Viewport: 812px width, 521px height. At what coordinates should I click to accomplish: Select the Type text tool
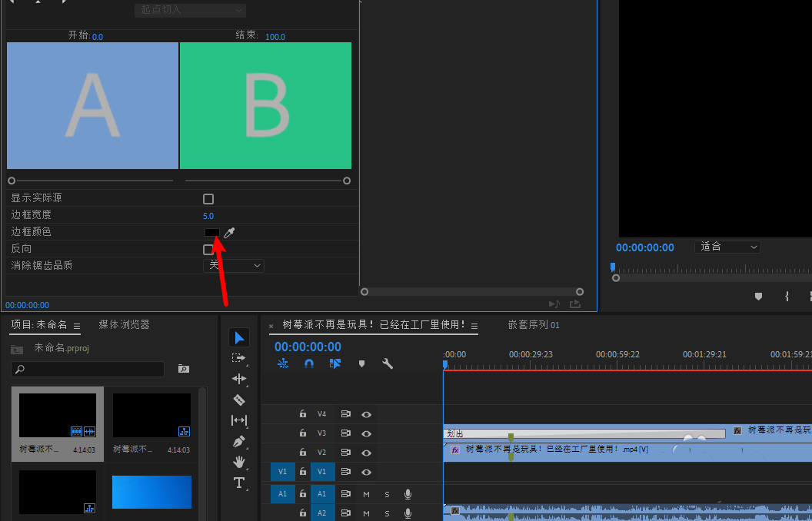239,483
